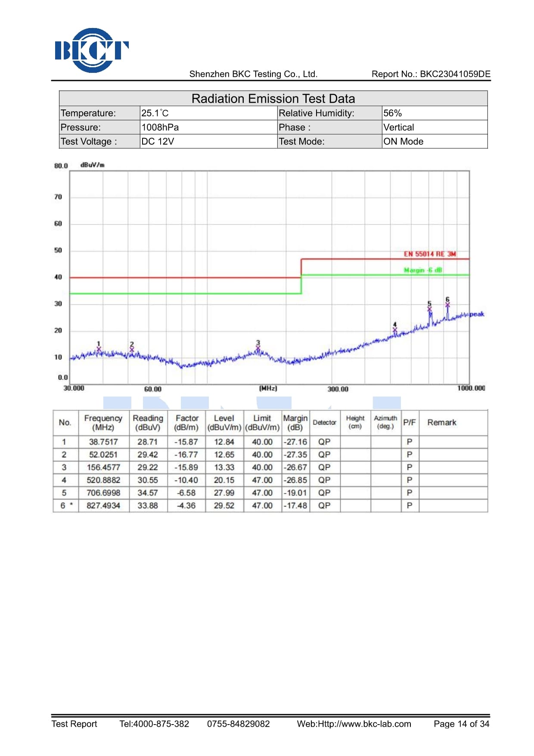Select the Radiation Emission Test Data title

coord(273,99)
